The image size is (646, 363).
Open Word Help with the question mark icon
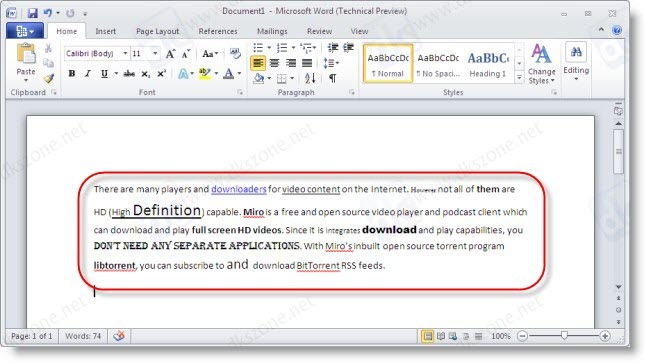click(617, 30)
